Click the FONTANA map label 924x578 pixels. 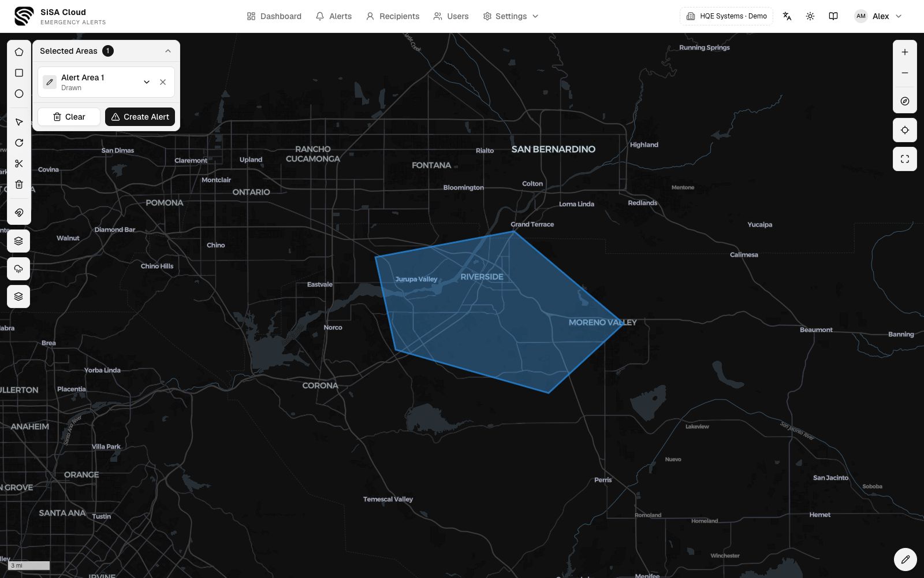(x=431, y=165)
